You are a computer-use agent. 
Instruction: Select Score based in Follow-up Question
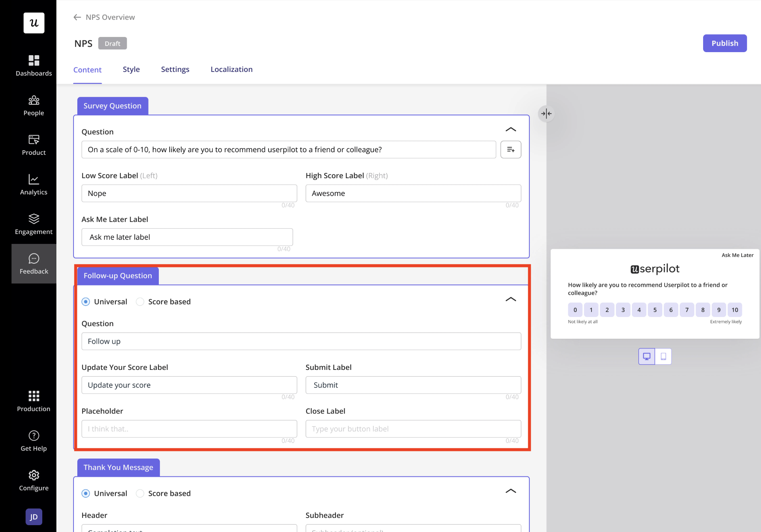pos(140,302)
